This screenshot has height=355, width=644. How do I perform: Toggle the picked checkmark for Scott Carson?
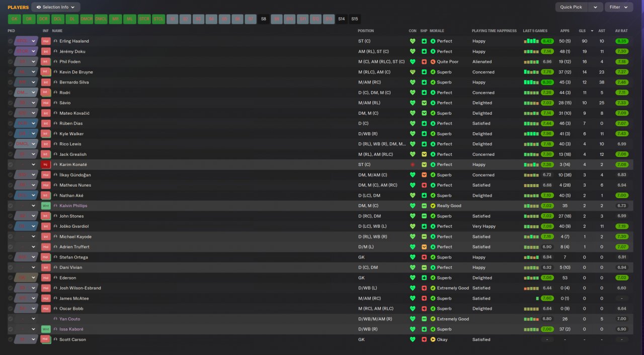coord(11,339)
